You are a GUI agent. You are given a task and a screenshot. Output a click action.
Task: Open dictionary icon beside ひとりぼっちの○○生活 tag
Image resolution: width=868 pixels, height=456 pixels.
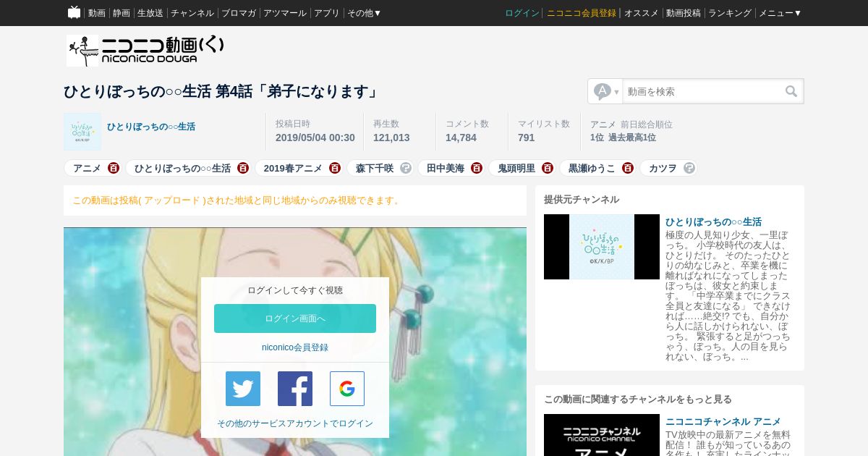[243, 168]
